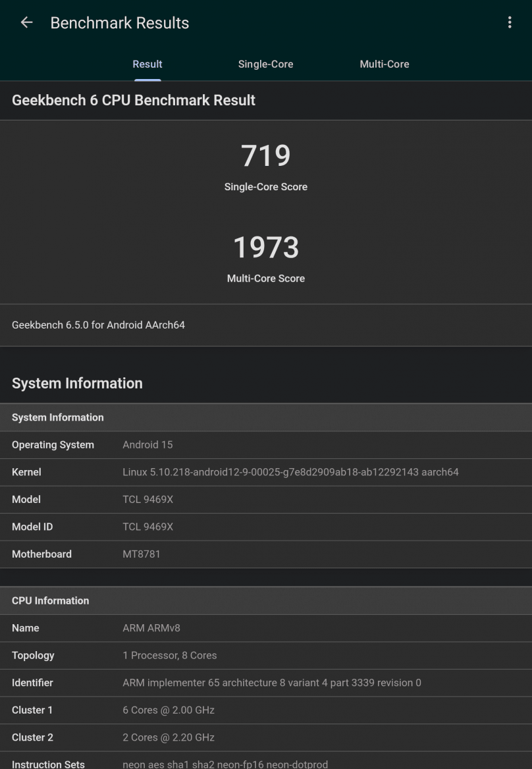Select the Motherboard row showing MT8781

[266, 554]
